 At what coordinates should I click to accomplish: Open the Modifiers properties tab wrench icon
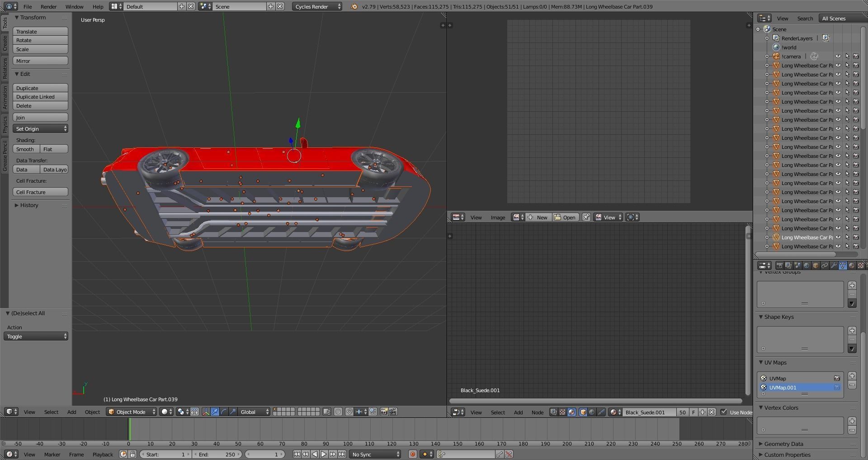(x=834, y=266)
